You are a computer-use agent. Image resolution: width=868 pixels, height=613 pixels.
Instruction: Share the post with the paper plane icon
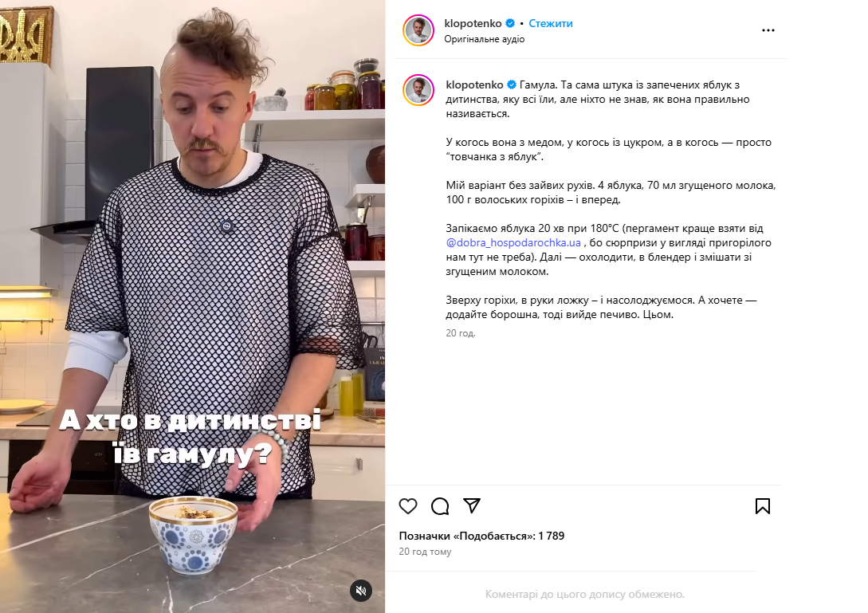[x=472, y=505]
